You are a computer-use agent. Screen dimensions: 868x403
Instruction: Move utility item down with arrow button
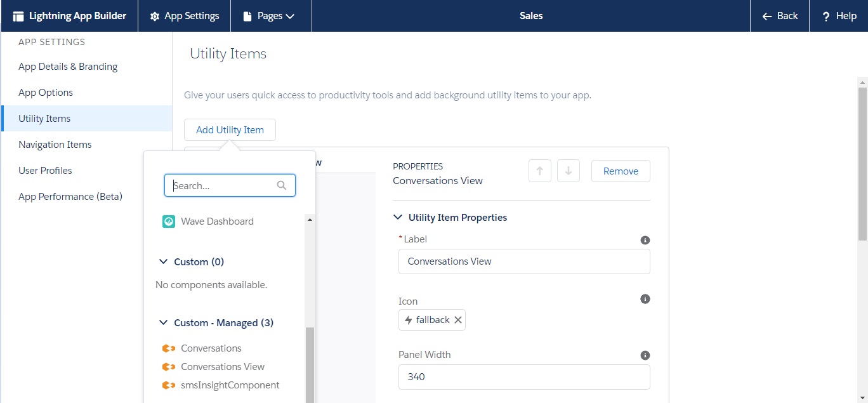coord(569,171)
